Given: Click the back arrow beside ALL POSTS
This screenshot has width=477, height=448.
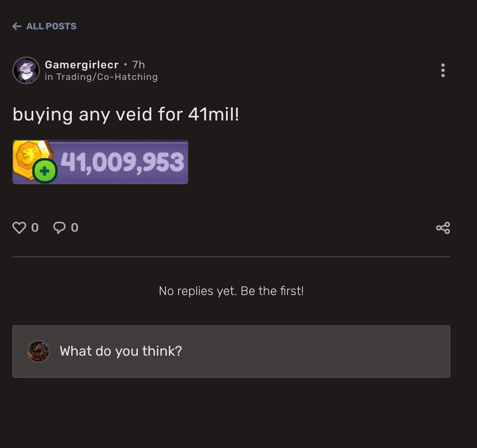Looking at the screenshot, I should [16, 26].
